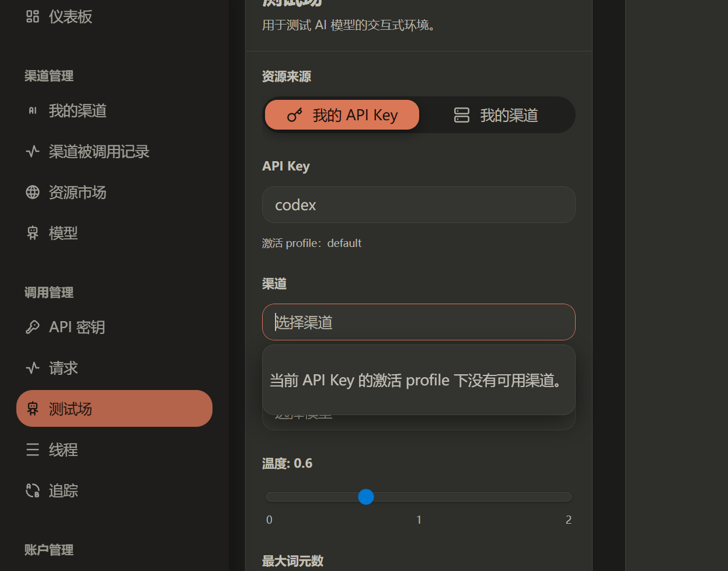The image size is (728, 571).
Task: Open 模型 in the sidebar
Action: 114,233
